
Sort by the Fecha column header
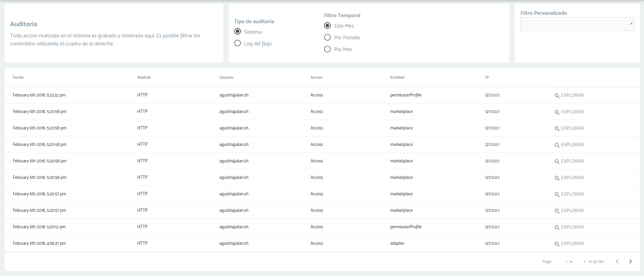click(x=18, y=77)
